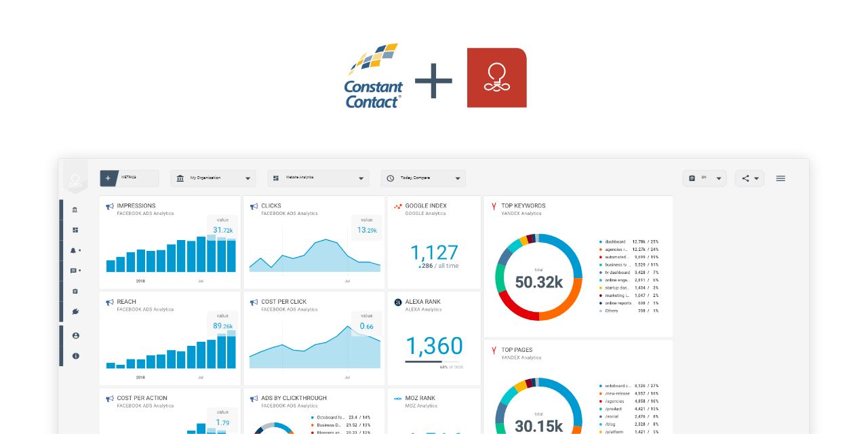This screenshot has width=868, height=434.
Task: Open the dashboards grid icon in the sidebar
Action: point(75,230)
